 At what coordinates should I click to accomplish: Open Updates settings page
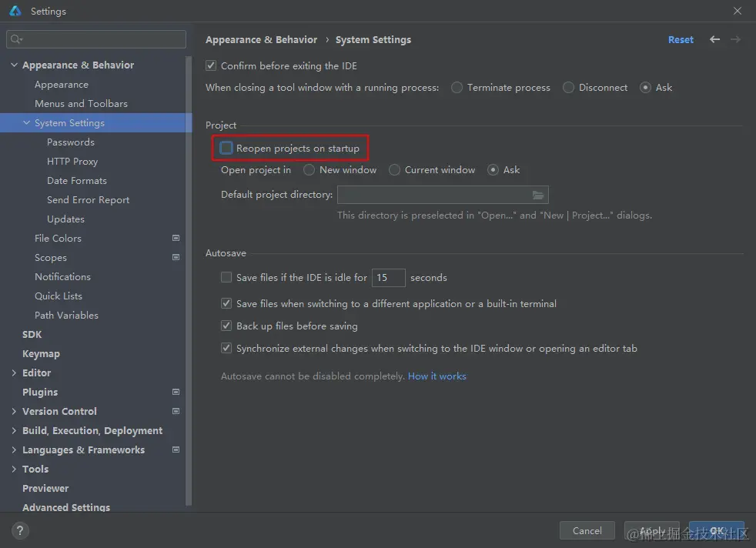pos(65,219)
